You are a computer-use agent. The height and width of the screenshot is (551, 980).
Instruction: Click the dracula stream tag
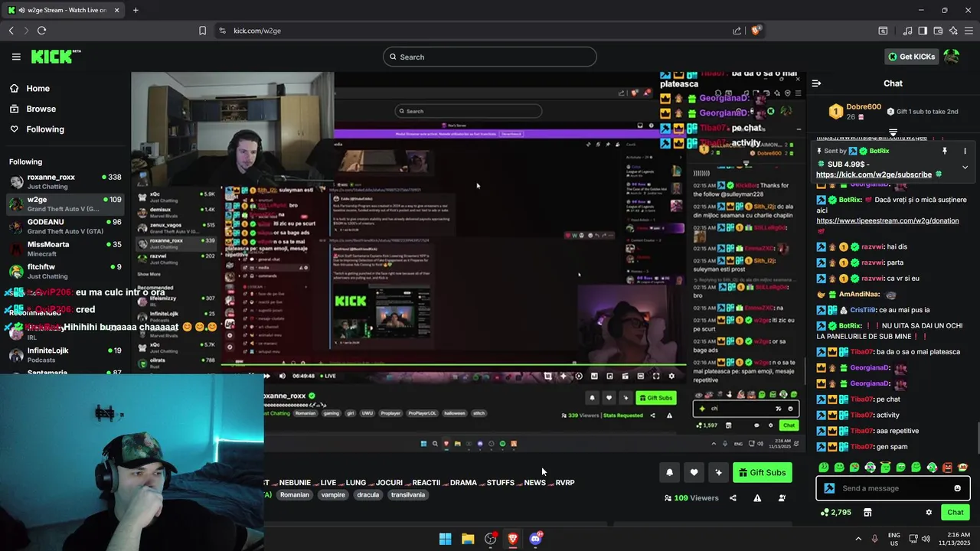point(368,495)
